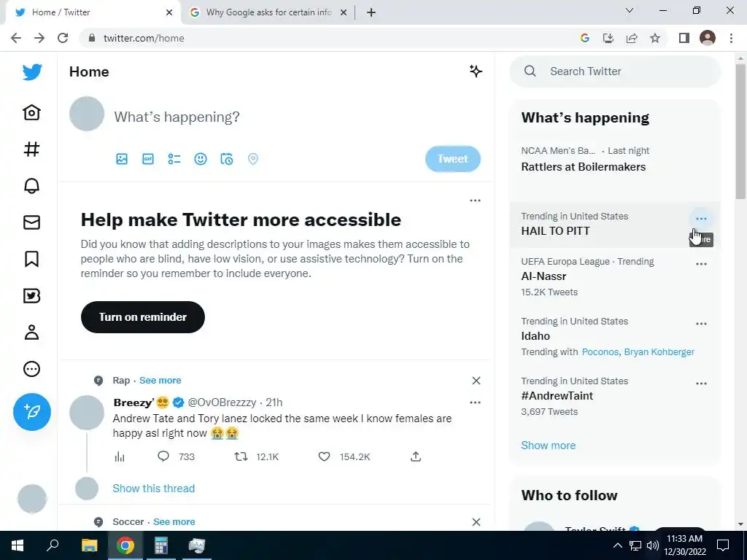Open Twitter Blue icon in sidebar
Image resolution: width=747 pixels, height=560 pixels.
click(x=32, y=296)
